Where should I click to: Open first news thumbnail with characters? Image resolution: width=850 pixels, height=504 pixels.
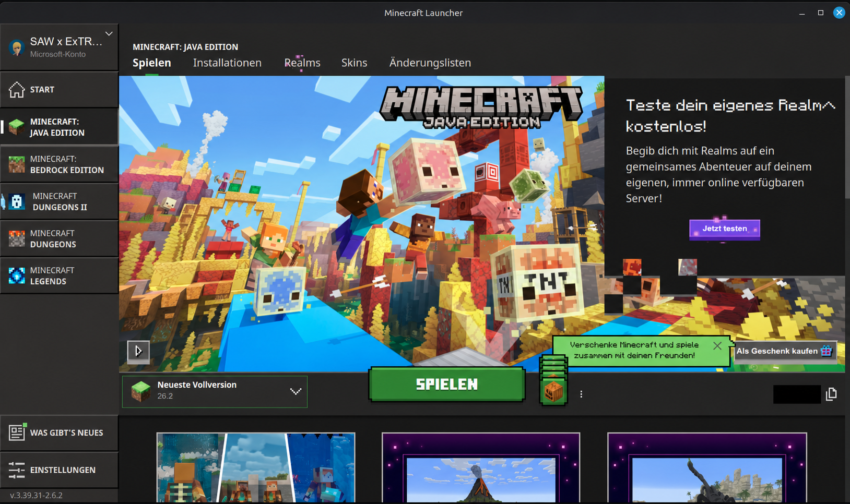pos(256,467)
